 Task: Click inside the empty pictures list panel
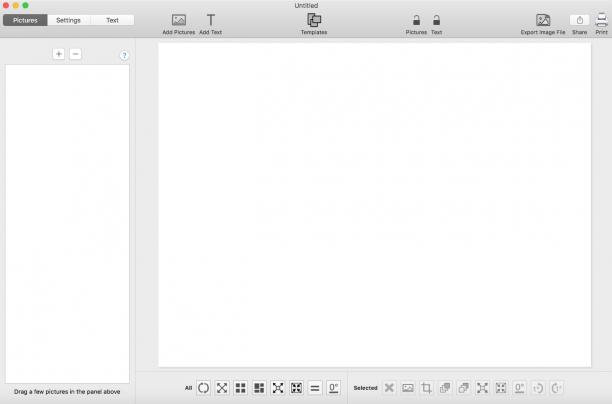click(67, 224)
